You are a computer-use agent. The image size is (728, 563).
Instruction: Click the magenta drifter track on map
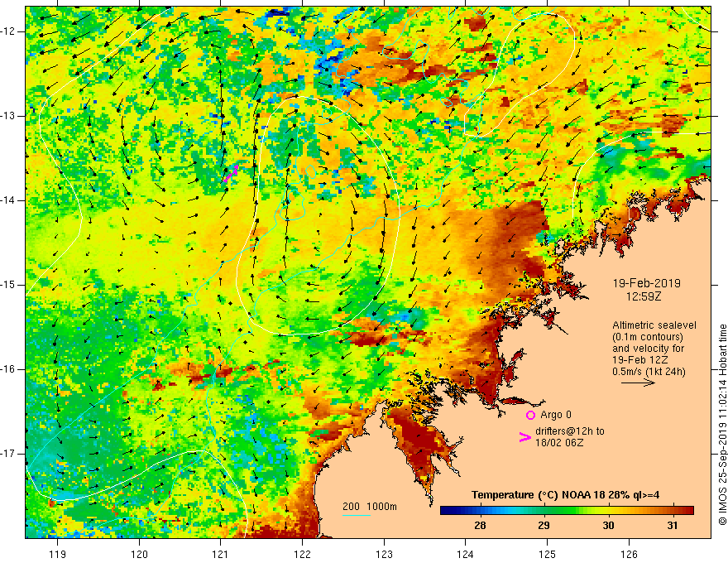click(231, 173)
